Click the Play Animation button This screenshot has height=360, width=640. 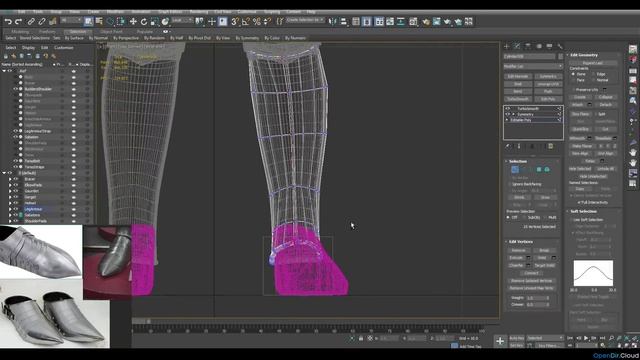click(586, 338)
